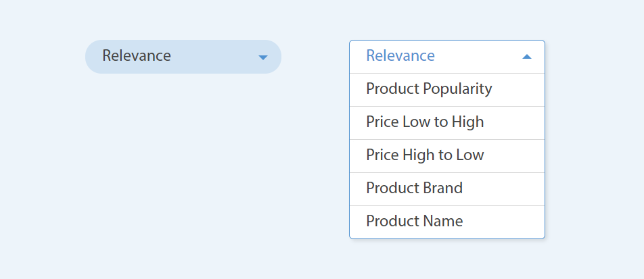The height and width of the screenshot is (279, 644).
Task: Click the last item in the sort list
Action: 447,222
